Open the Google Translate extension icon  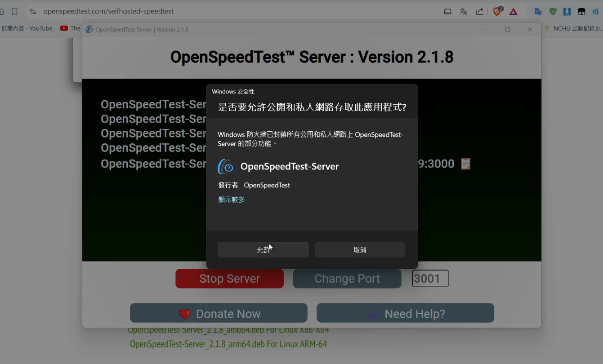point(538,12)
